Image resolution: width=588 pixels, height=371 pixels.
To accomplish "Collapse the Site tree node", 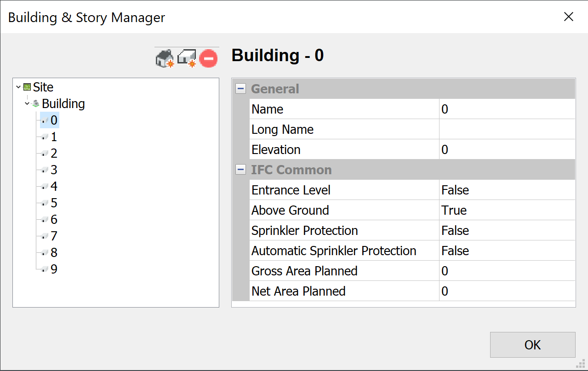I will click(x=18, y=87).
